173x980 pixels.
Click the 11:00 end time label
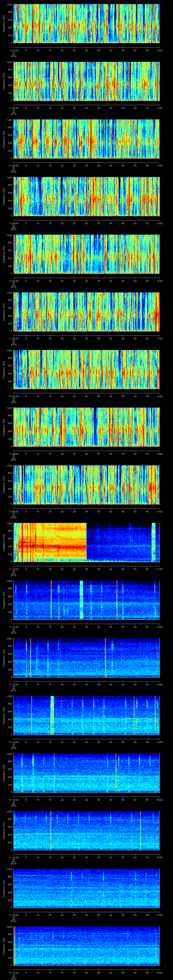pyautogui.click(x=159, y=569)
